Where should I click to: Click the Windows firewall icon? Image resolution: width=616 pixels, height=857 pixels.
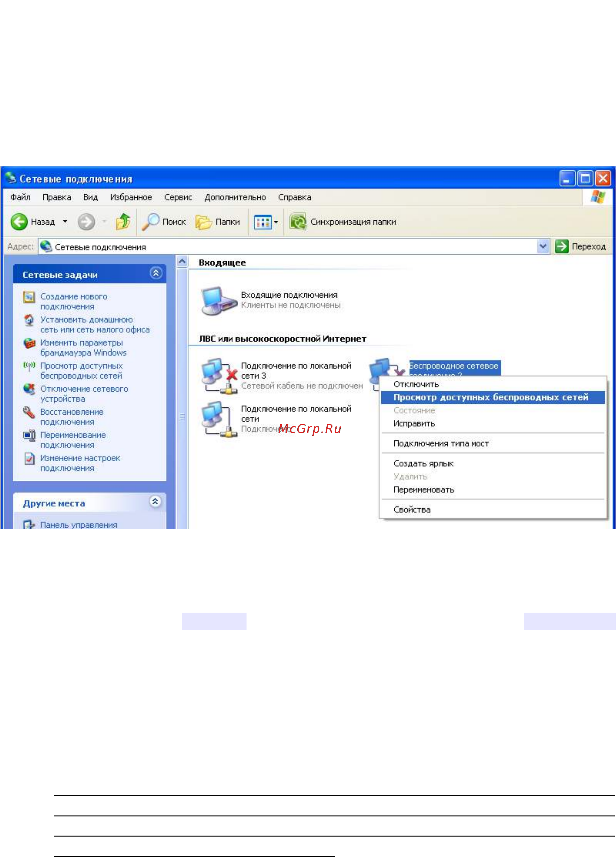29,343
